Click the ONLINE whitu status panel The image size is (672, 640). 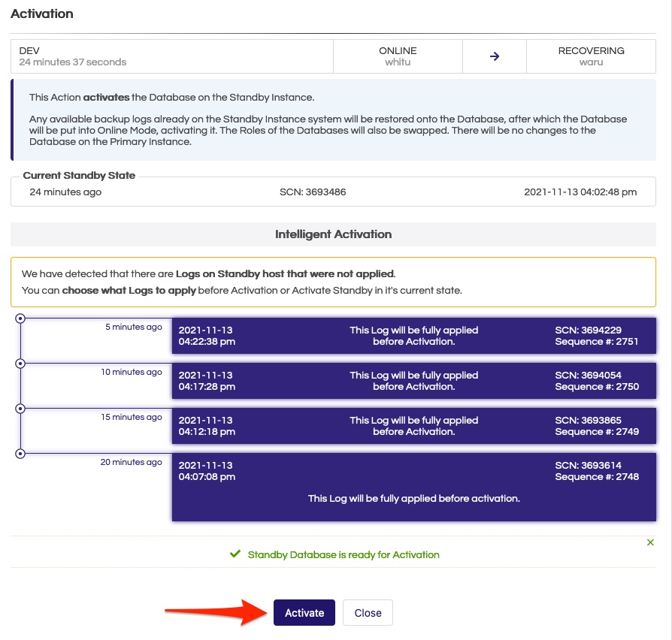pyautogui.click(x=398, y=56)
